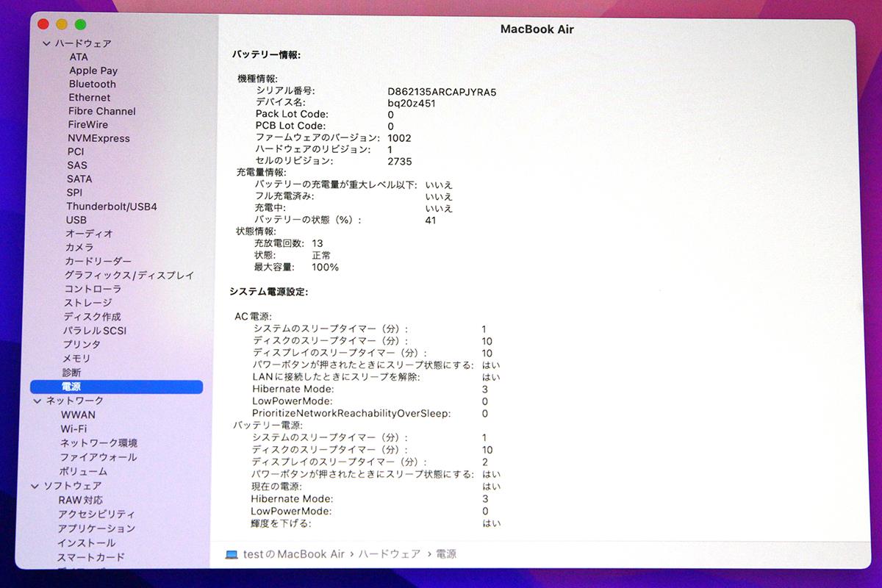Screen dimensions: 882x588
Task: Open the ネットワーク環境 entry
Action: click(x=99, y=443)
